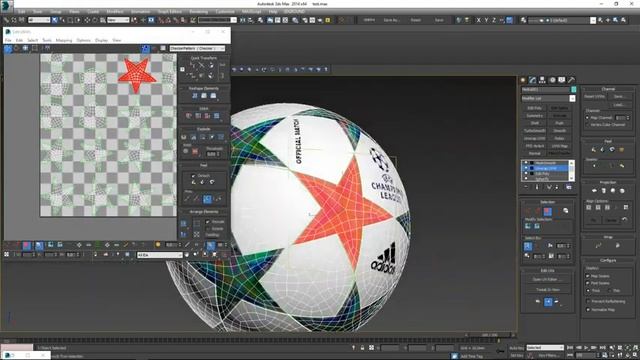The image size is (640, 360).
Task: Select the Vertex Color Channel radio button
Action: [x=588, y=125]
